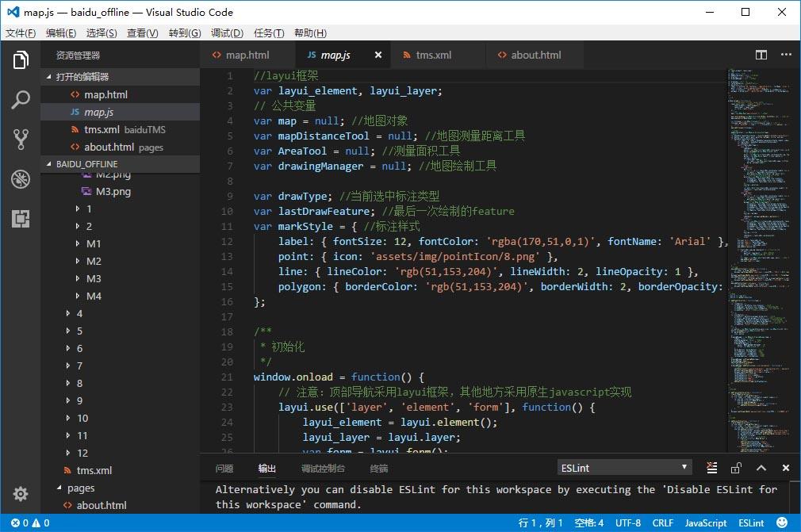Open the 调试(D) menu
801x532 pixels.
(227, 33)
